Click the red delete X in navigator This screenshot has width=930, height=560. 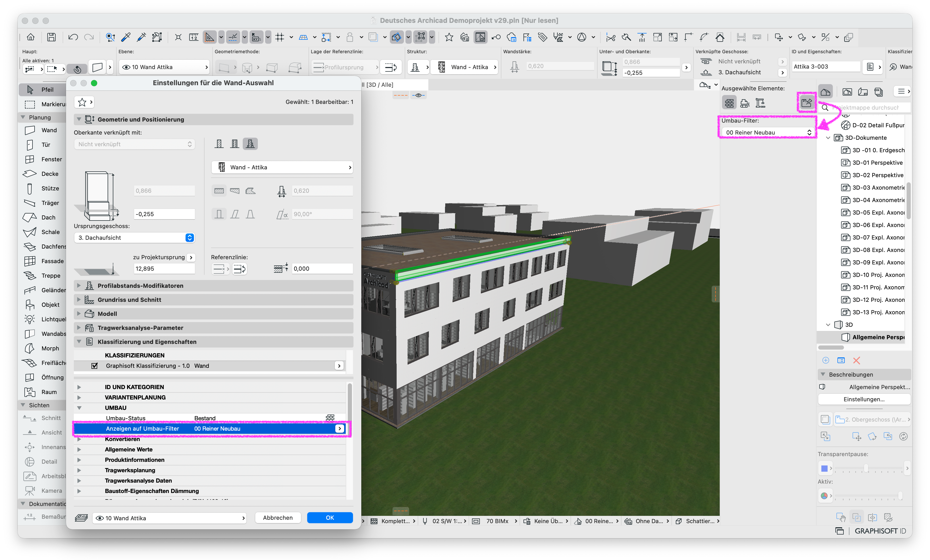coord(856,361)
